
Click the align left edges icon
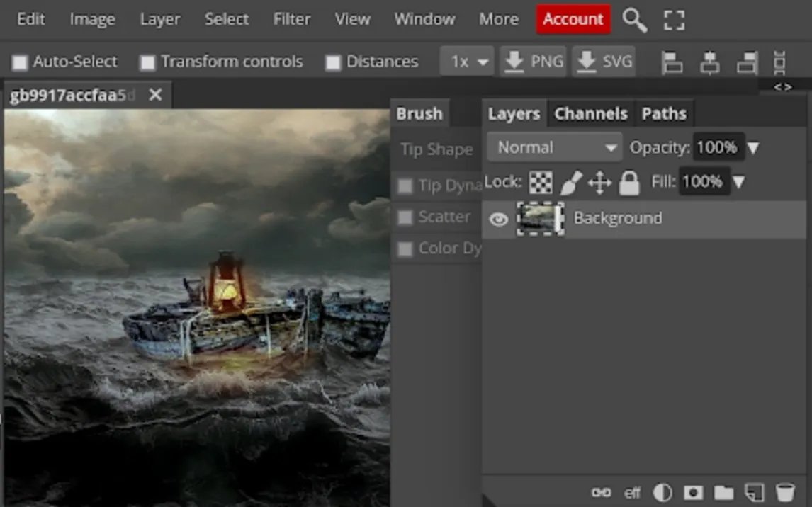672,63
